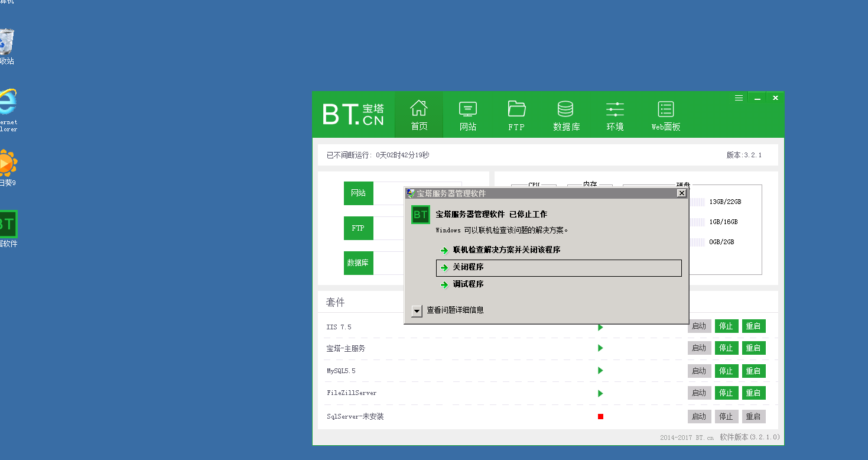
Task: Click 停止 for IIS 7.5
Action: point(726,326)
